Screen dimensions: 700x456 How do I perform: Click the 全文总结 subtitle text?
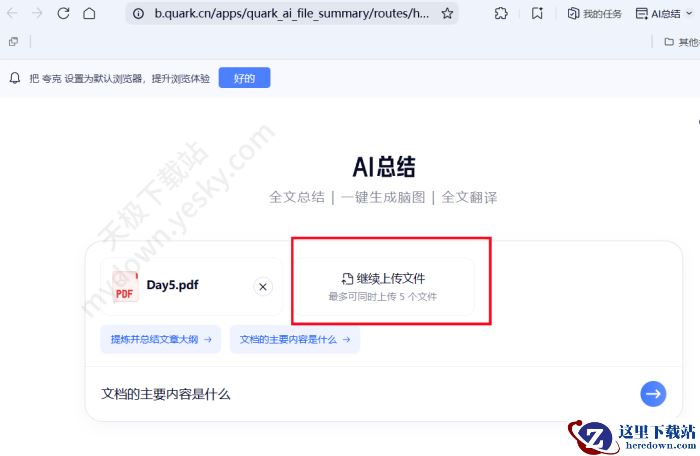[x=296, y=197]
